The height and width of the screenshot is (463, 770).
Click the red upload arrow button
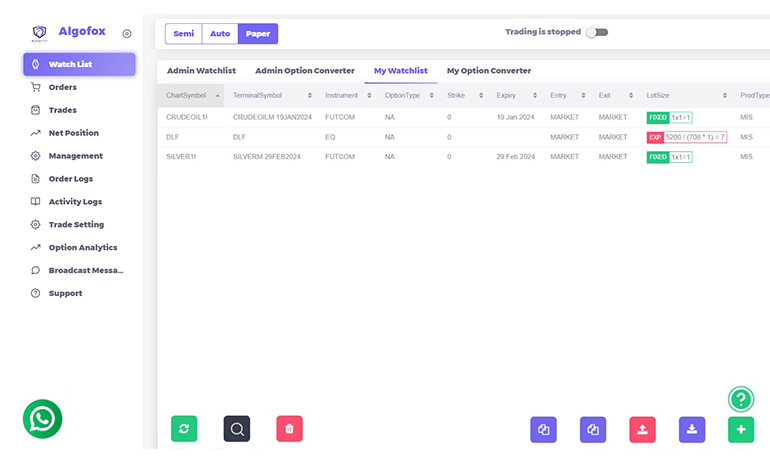coord(642,429)
